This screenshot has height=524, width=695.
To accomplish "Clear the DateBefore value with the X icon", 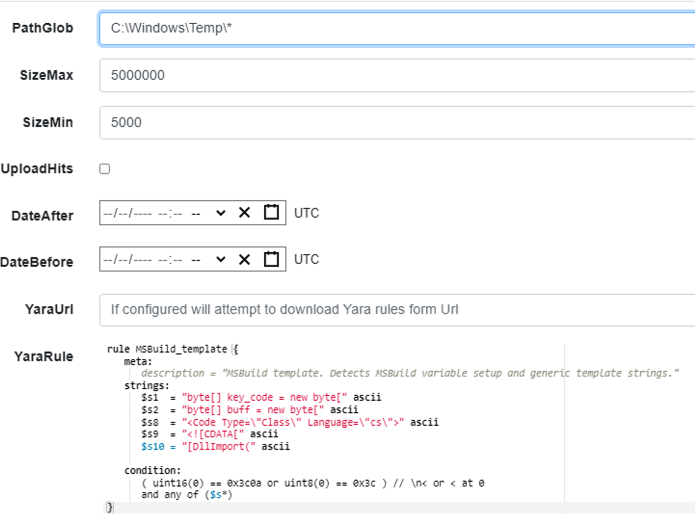I will pos(246,260).
